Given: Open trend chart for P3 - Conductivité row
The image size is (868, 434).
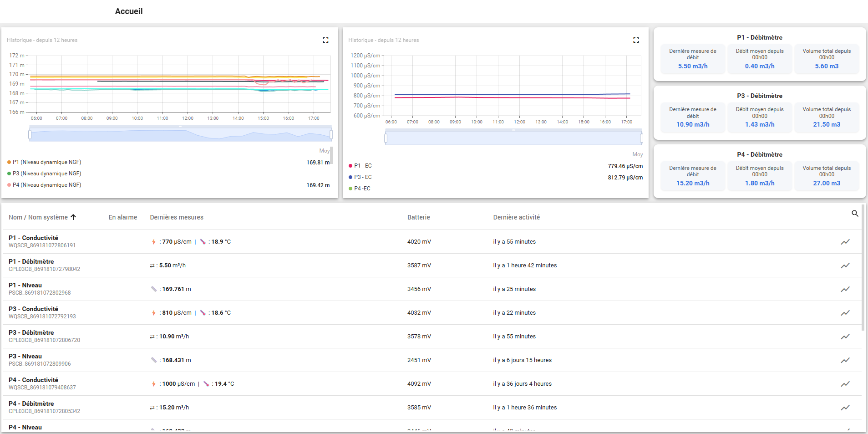Looking at the screenshot, I should pos(845,313).
